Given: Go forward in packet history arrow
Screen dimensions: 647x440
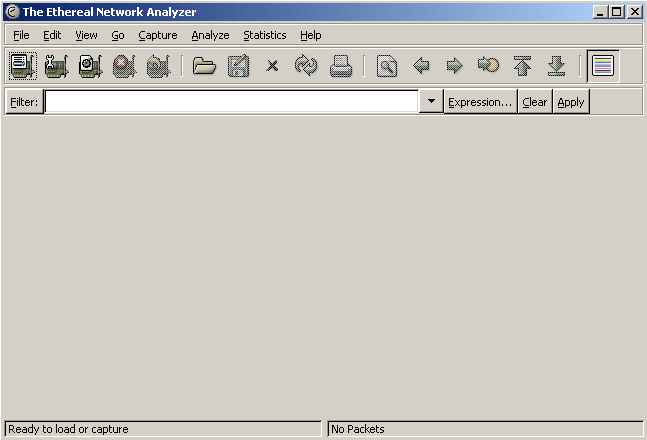Looking at the screenshot, I should (x=455, y=66).
